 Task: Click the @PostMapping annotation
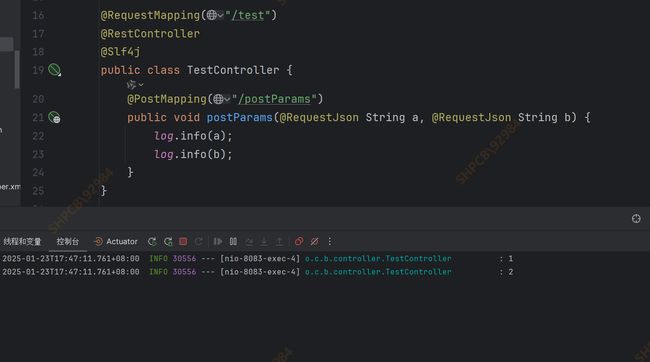tap(167, 99)
